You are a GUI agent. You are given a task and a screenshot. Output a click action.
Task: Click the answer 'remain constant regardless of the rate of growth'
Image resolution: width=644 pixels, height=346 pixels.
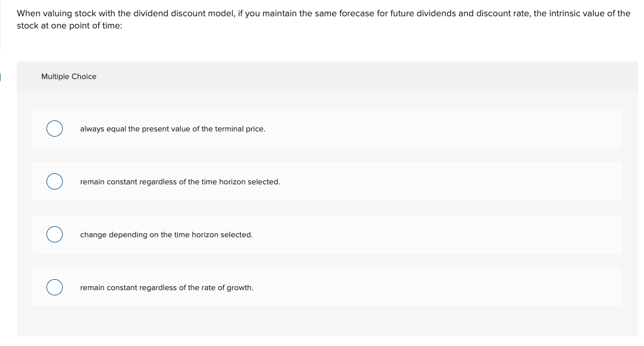[x=167, y=287]
